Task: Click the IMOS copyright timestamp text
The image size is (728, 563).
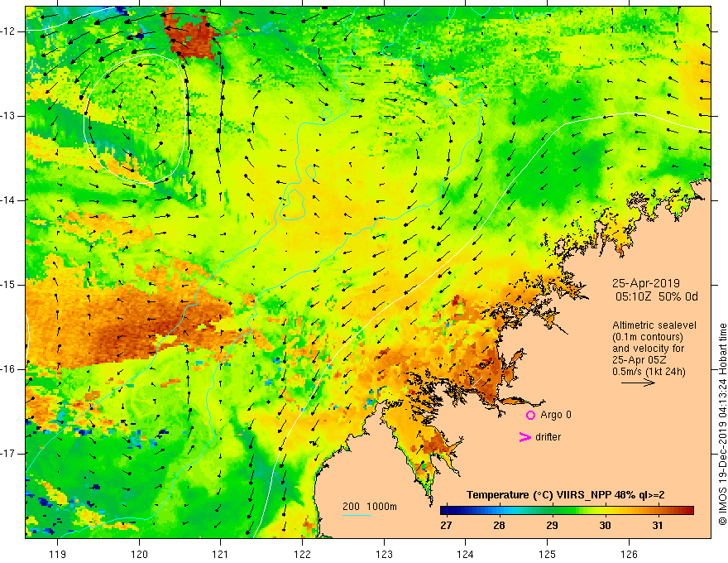Action: coord(722,425)
